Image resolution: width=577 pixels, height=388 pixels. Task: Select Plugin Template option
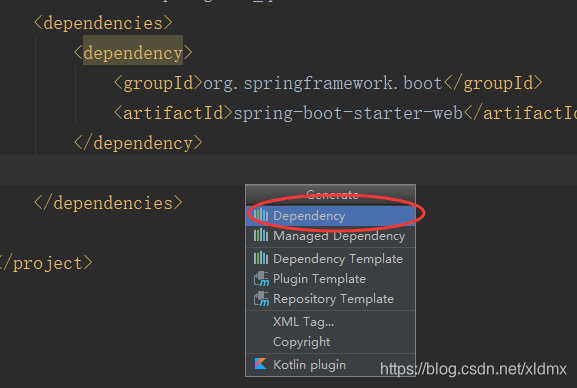(330, 279)
